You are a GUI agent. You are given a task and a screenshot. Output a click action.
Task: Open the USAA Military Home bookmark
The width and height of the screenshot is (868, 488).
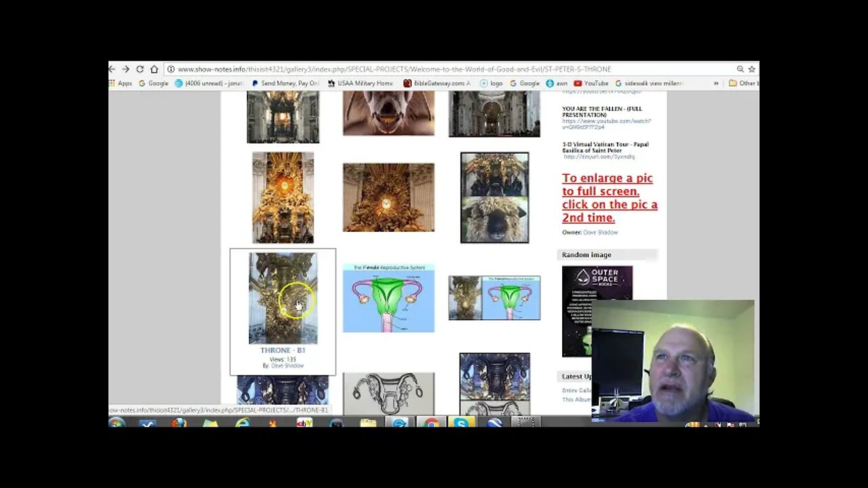[360, 83]
